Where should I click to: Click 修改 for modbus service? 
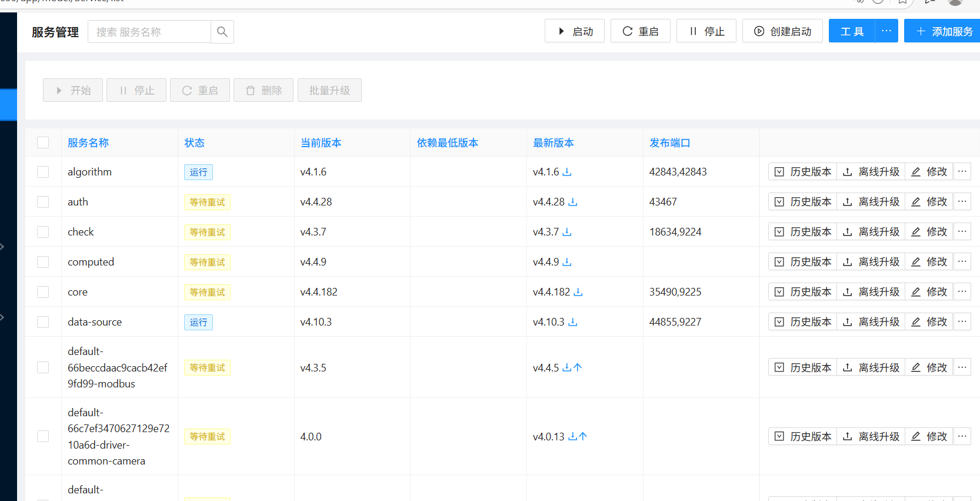point(929,367)
